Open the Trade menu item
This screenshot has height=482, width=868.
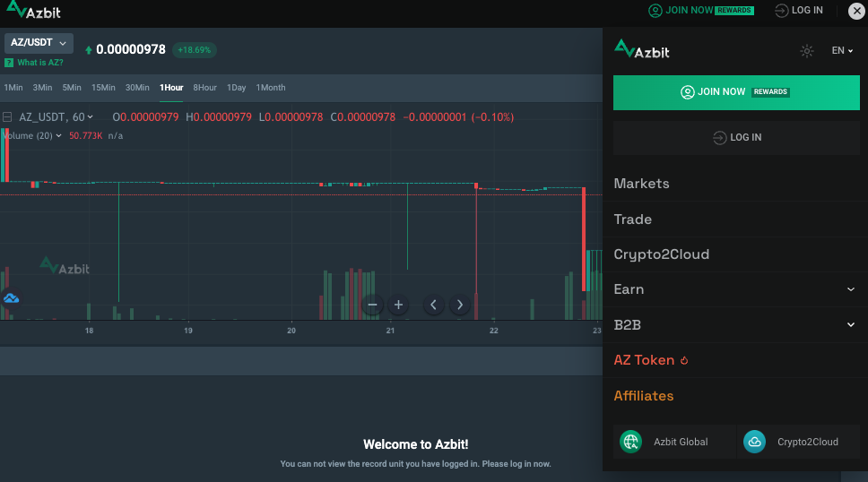(633, 219)
